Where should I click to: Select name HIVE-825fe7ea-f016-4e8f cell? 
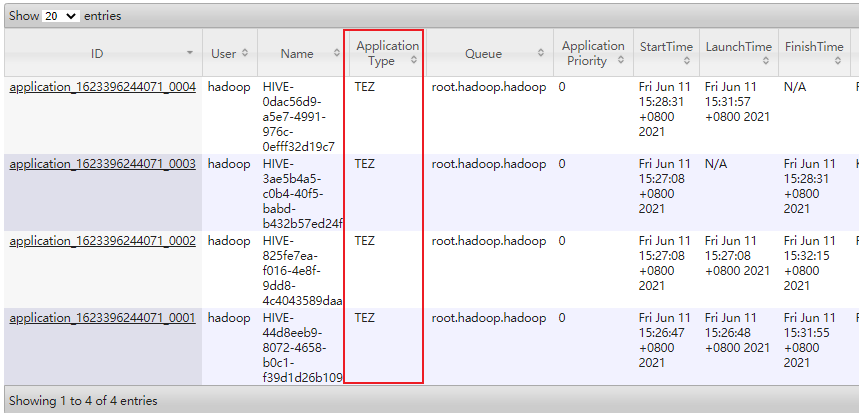point(303,271)
